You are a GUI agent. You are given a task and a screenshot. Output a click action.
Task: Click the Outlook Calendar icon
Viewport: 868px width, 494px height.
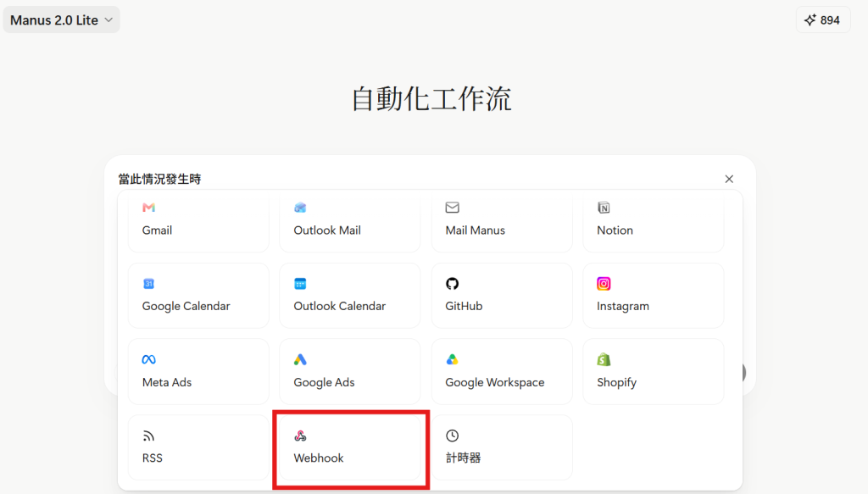click(x=300, y=284)
